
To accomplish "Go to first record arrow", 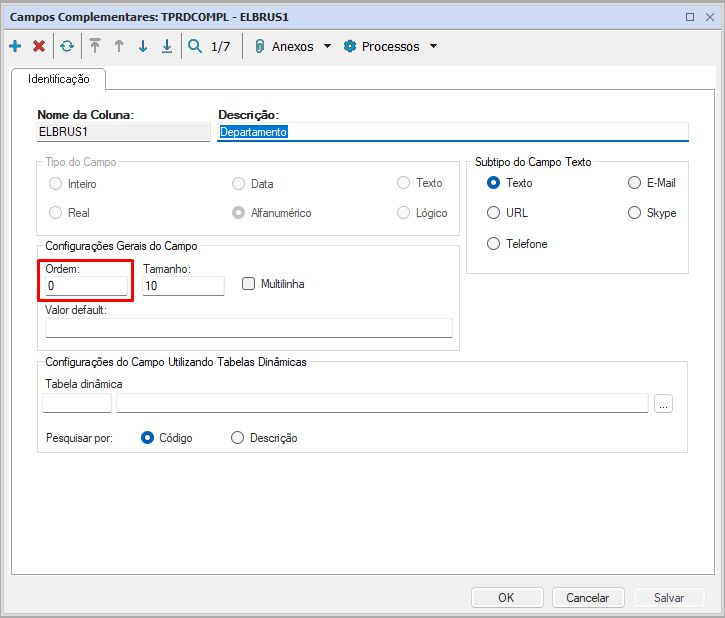I will pyautogui.click(x=95, y=46).
